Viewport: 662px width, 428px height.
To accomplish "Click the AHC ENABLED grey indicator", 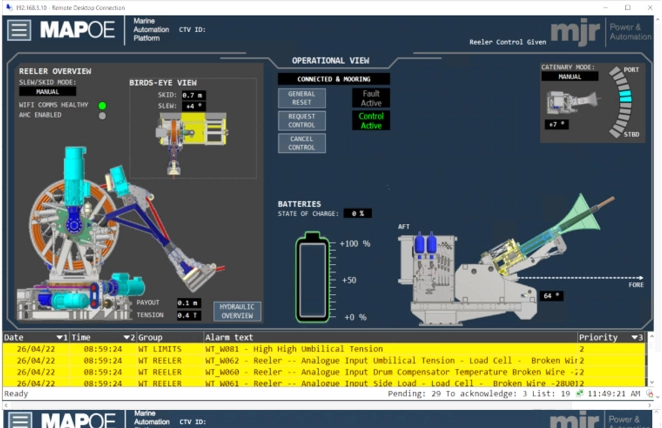I will pyautogui.click(x=102, y=115).
